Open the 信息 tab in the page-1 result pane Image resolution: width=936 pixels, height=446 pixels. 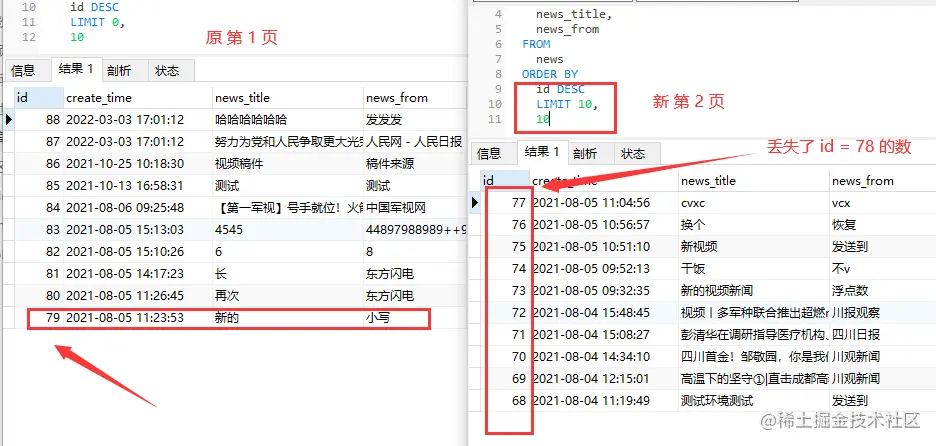23,70
